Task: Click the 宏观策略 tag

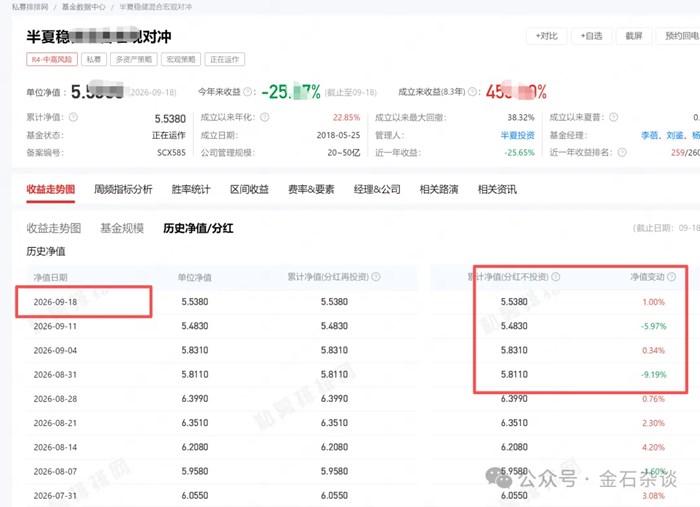Action: 181,59
